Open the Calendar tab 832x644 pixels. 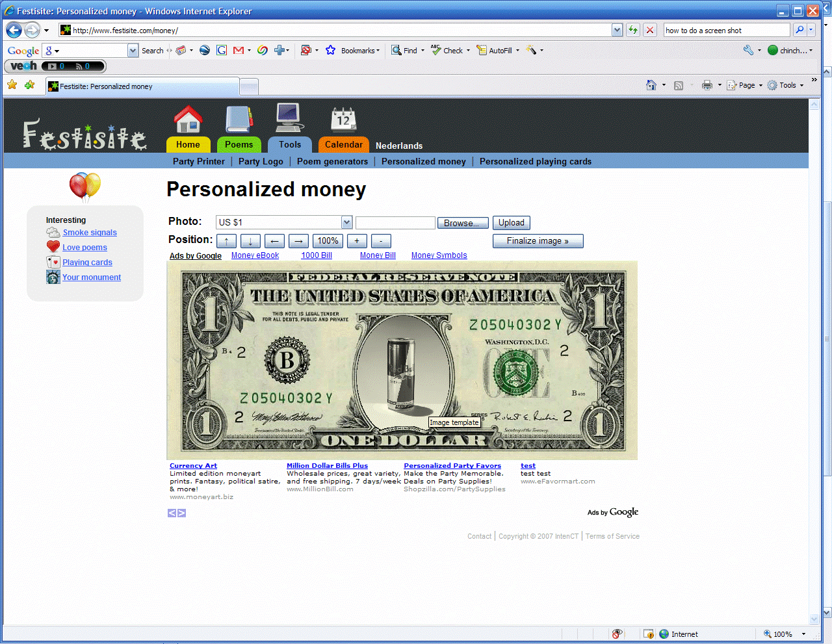pyautogui.click(x=343, y=144)
